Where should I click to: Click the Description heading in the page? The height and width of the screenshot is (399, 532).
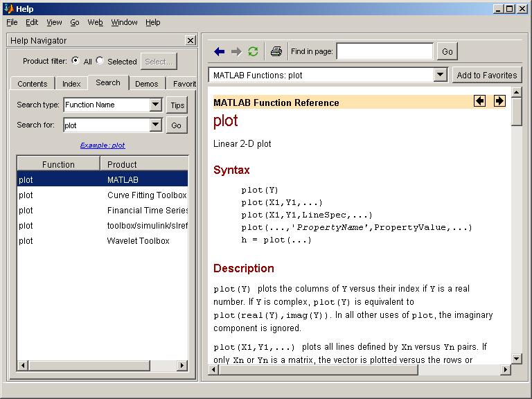[244, 268]
